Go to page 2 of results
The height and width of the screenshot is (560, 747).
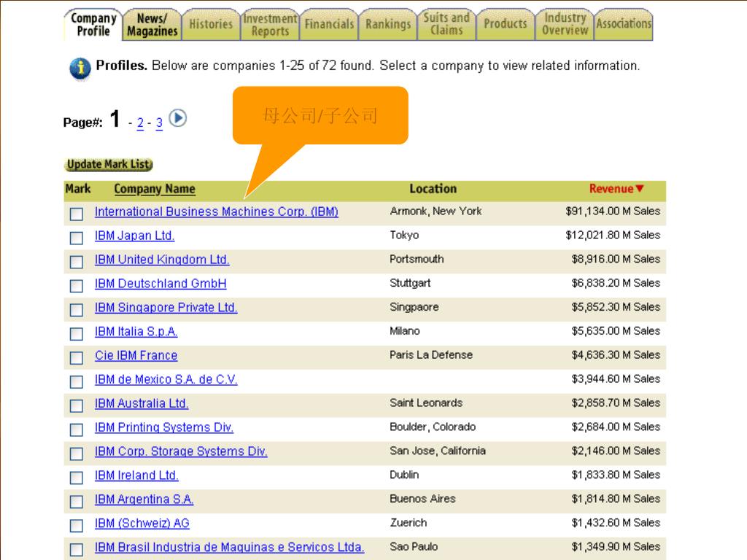click(140, 123)
